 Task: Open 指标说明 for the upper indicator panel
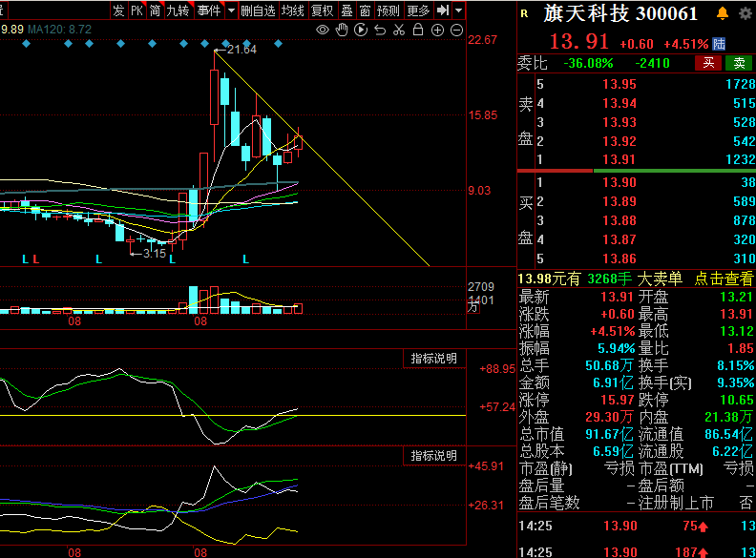(434, 359)
